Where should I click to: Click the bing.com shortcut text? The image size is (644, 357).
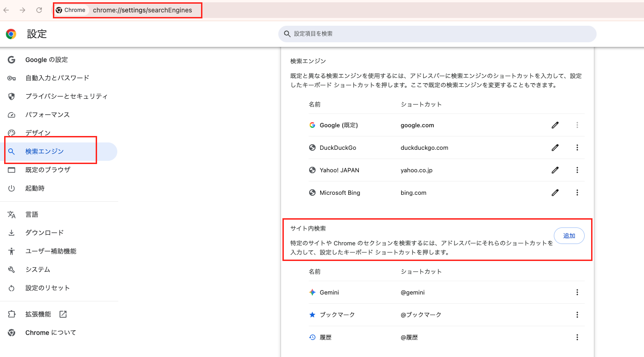tap(414, 193)
